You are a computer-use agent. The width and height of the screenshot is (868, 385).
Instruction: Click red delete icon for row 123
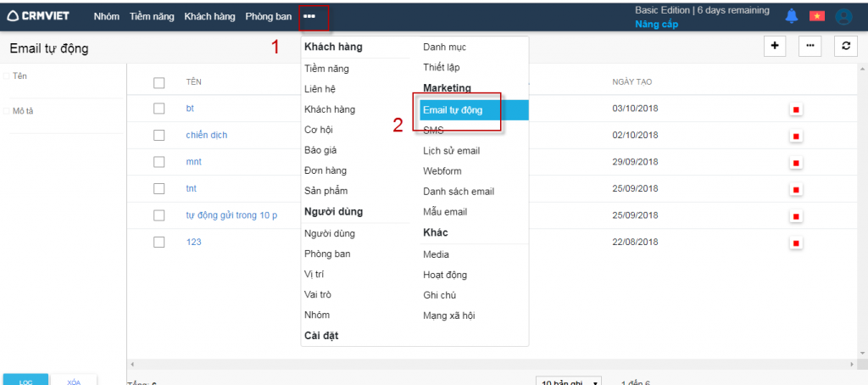[796, 243]
